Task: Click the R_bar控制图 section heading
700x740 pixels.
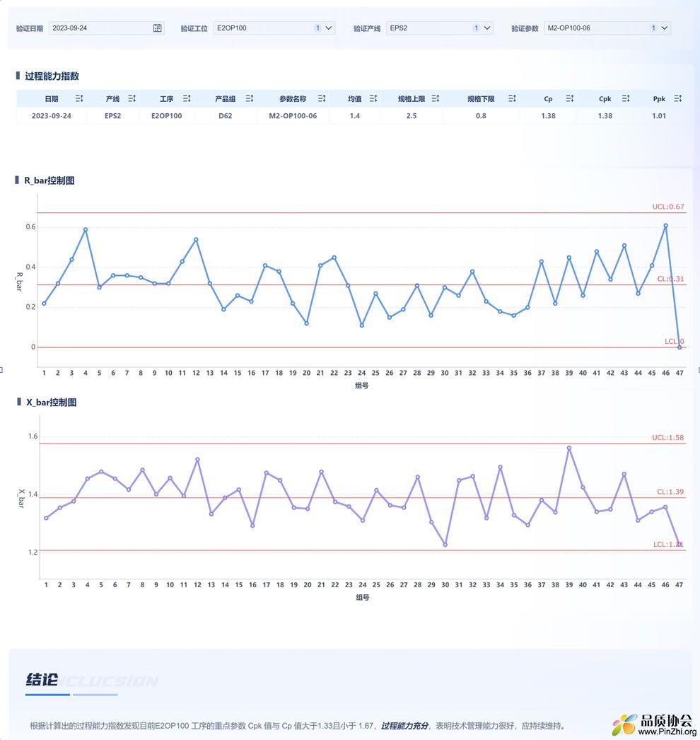Action: tap(49, 180)
